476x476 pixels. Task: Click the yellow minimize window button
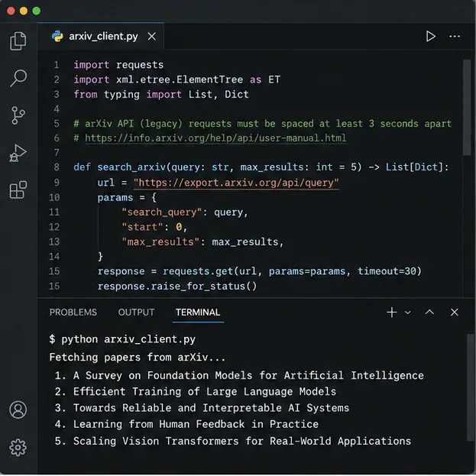click(x=24, y=11)
